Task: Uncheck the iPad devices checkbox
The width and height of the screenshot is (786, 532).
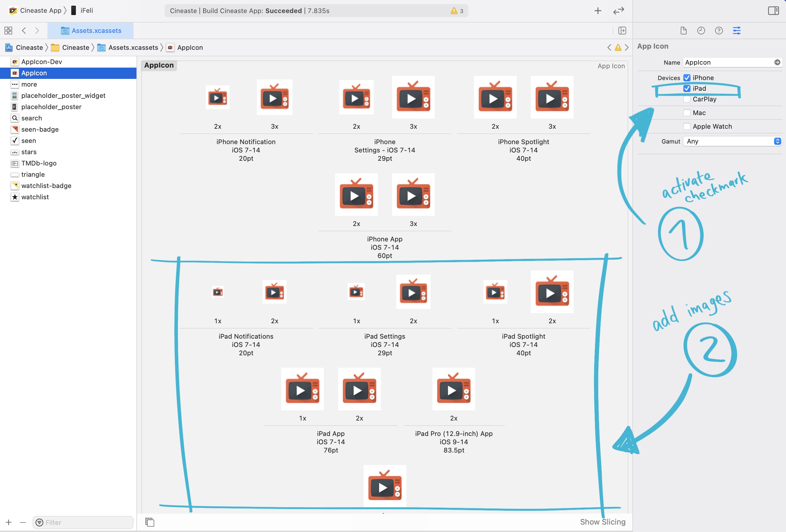Action: (687, 89)
